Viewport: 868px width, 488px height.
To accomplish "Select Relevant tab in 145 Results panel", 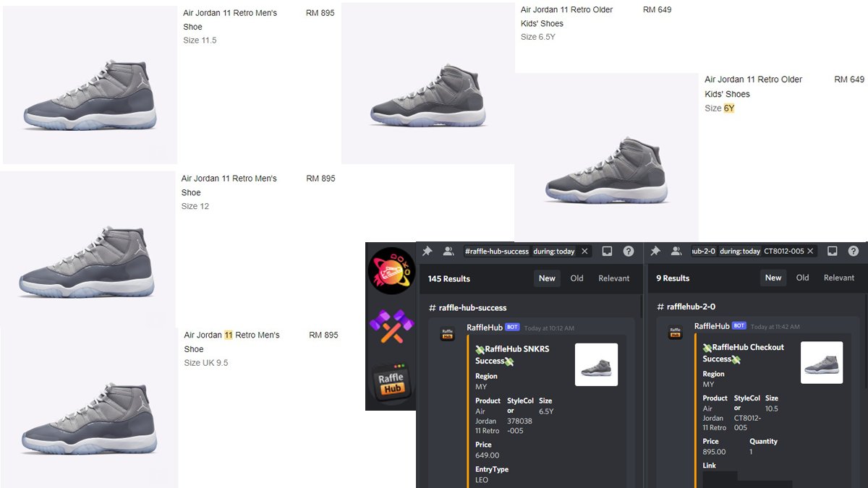I will [614, 278].
